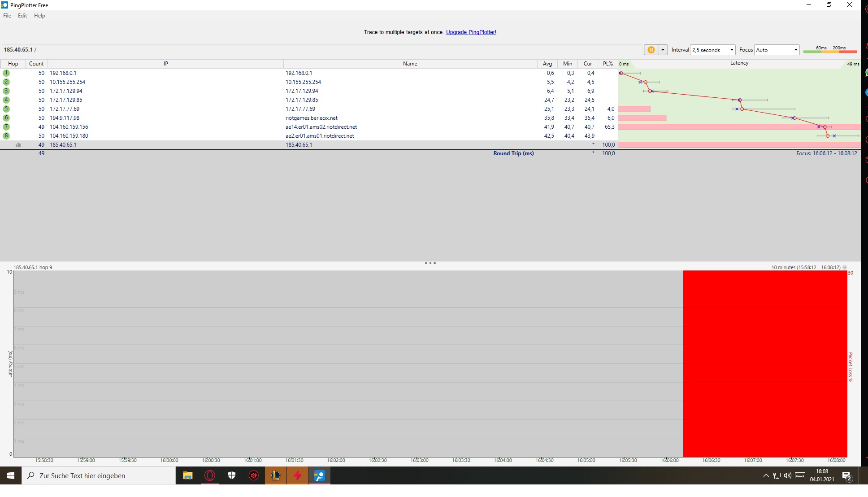Viewport: 868px width, 497px height.
Task: Click the target address field 185.40.65.1
Action: click(18, 50)
